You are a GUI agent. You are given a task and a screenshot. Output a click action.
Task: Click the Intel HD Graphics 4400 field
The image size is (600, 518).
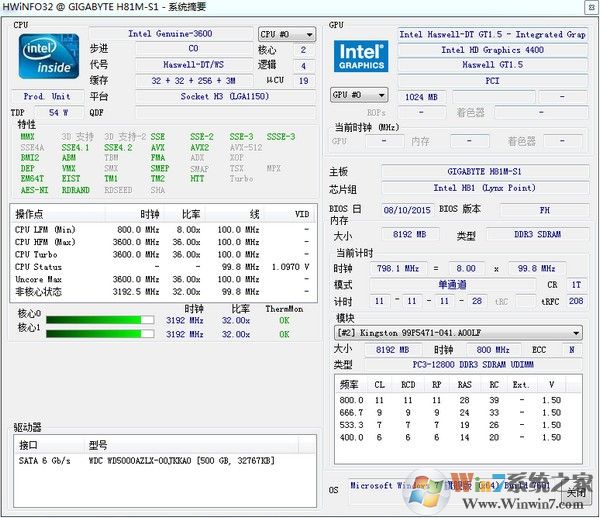point(492,50)
